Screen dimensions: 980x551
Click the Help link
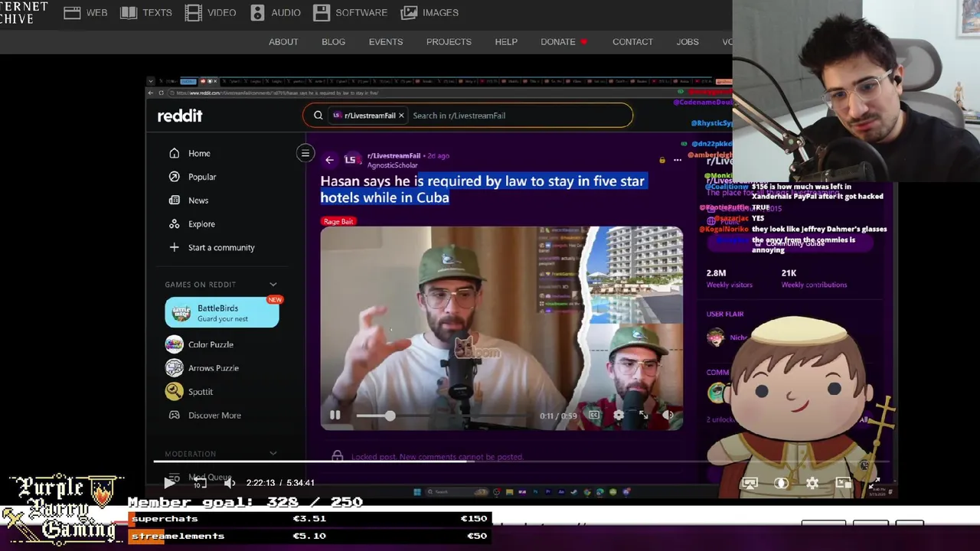(x=506, y=42)
